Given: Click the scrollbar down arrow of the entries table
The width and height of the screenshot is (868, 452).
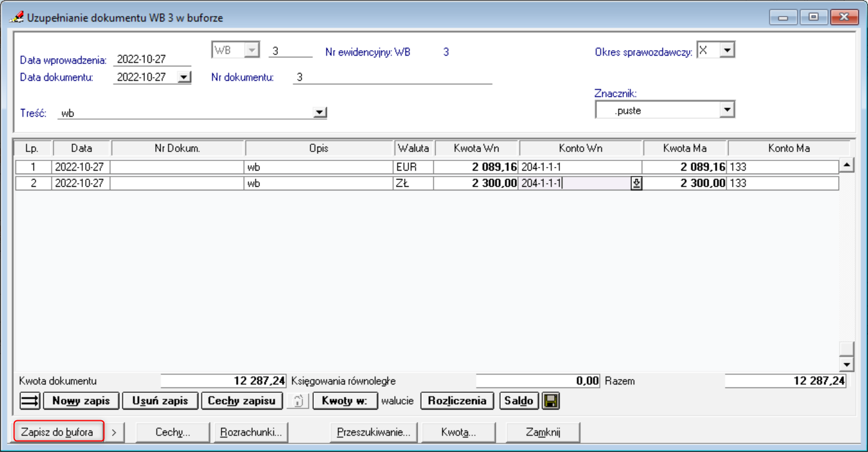Looking at the screenshot, I should [846, 364].
